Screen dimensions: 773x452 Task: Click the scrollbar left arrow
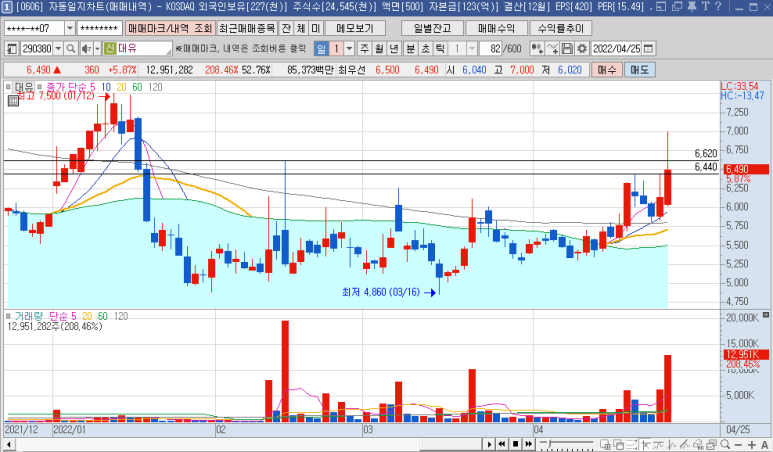(8, 444)
